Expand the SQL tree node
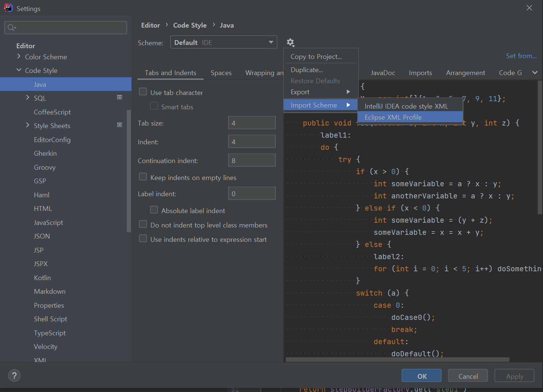543x392 pixels. pos(28,98)
